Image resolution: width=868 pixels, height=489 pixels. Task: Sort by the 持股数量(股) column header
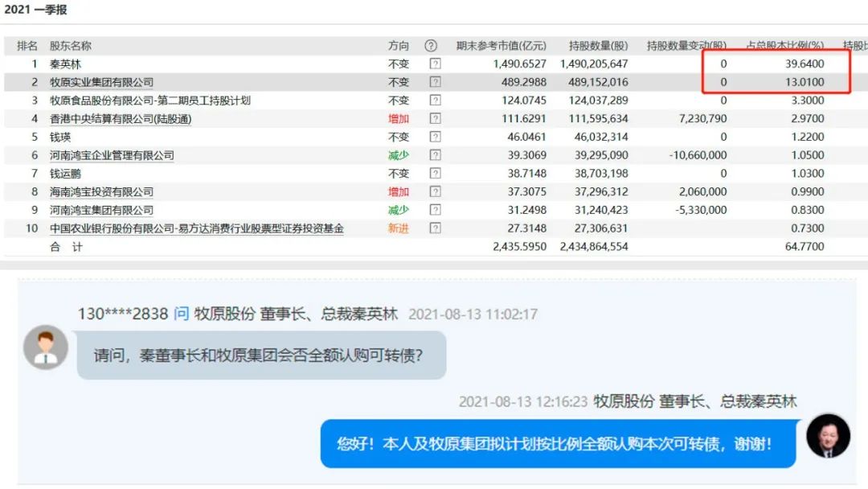point(598,46)
